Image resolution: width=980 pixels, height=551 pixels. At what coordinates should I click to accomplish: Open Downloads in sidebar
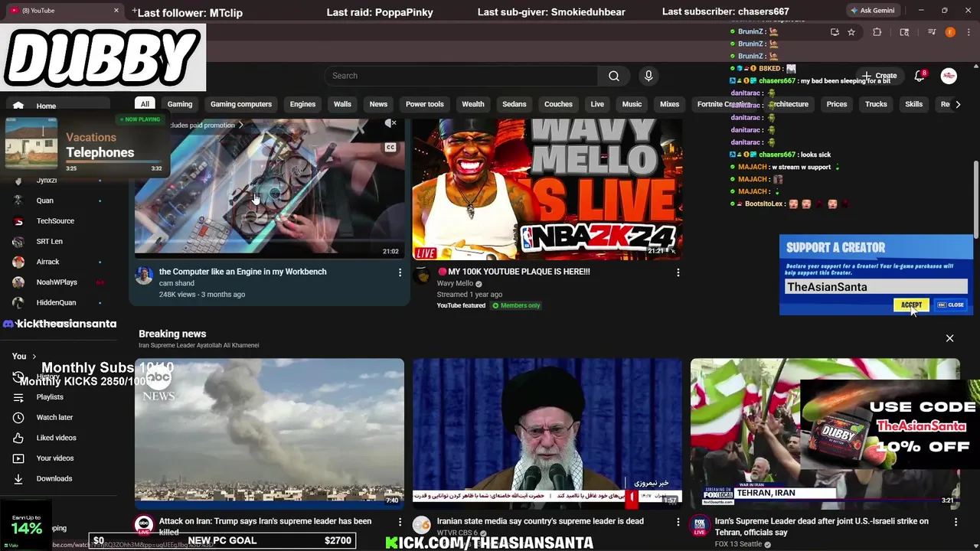click(60, 478)
